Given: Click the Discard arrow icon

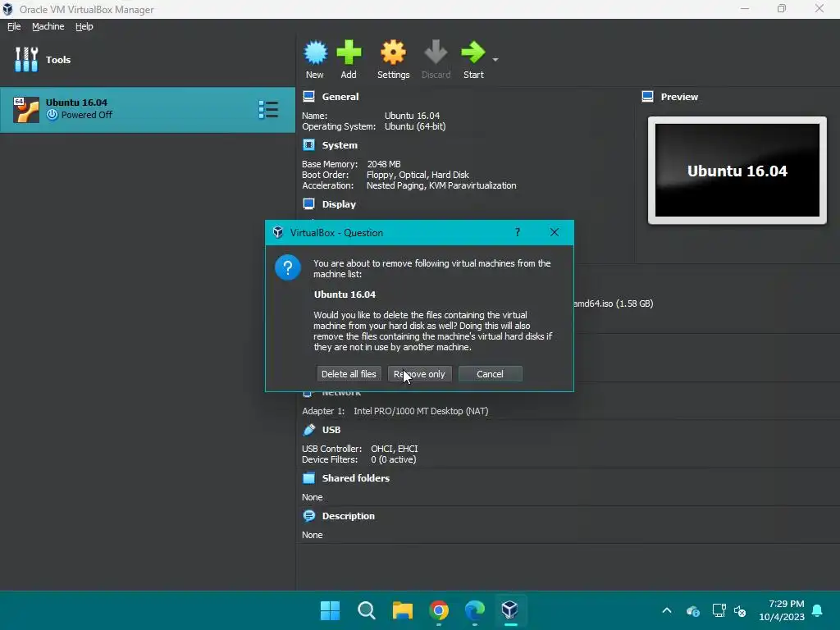Looking at the screenshot, I should pos(436,52).
